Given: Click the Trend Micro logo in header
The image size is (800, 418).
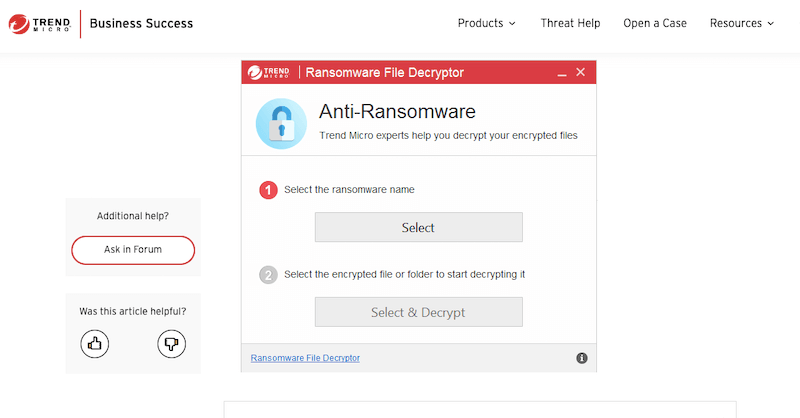Looking at the screenshot, I should [39, 24].
